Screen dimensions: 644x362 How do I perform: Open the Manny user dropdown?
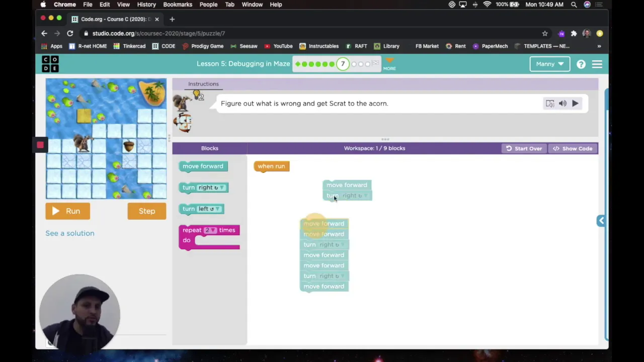pos(549,64)
